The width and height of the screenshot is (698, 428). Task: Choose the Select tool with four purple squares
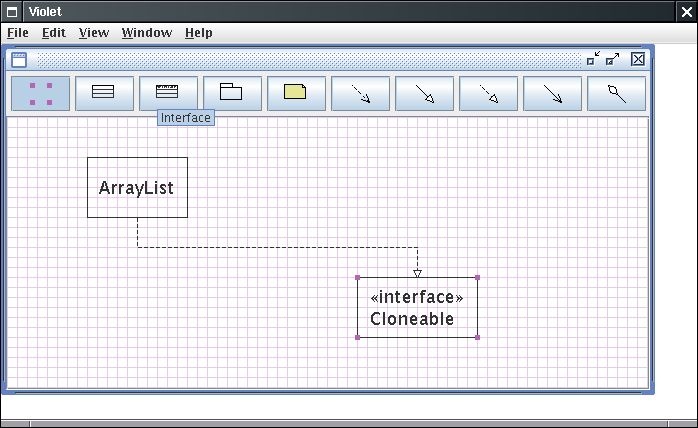41,94
